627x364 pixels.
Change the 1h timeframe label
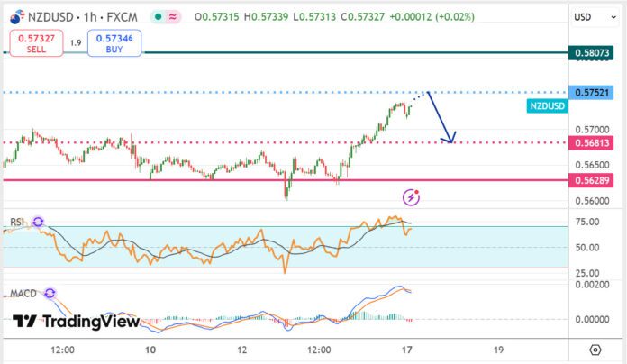click(90, 17)
